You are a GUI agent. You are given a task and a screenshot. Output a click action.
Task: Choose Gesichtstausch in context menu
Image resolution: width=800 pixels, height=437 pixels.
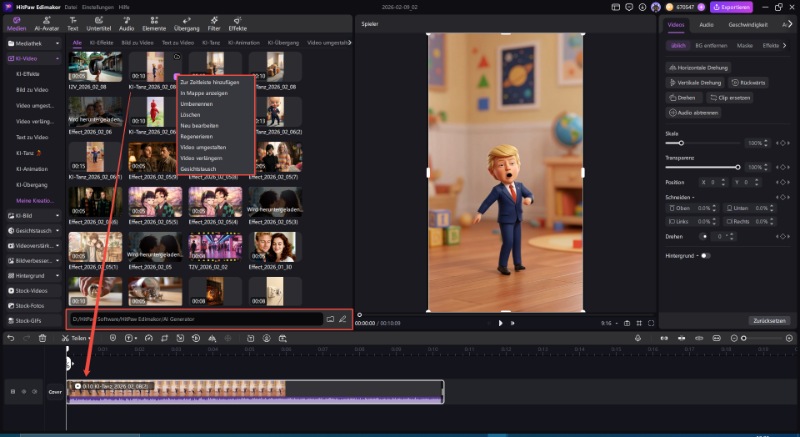tap(198, 169)
